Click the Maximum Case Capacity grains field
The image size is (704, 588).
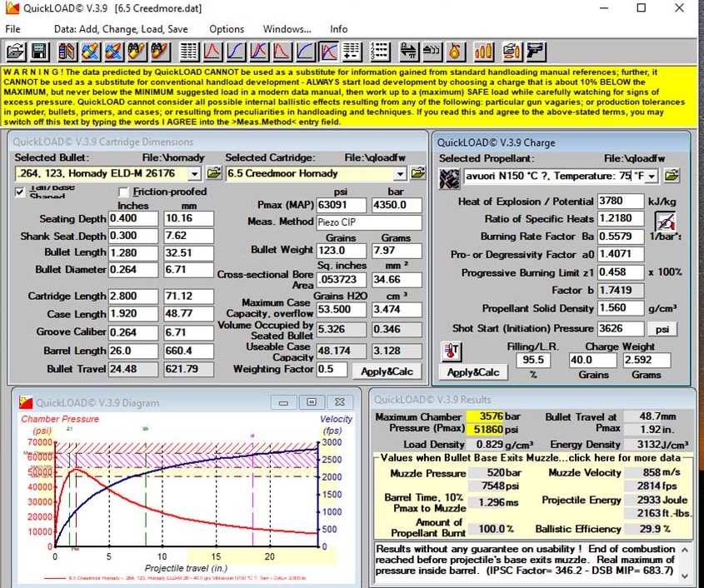tap(342, 309)
